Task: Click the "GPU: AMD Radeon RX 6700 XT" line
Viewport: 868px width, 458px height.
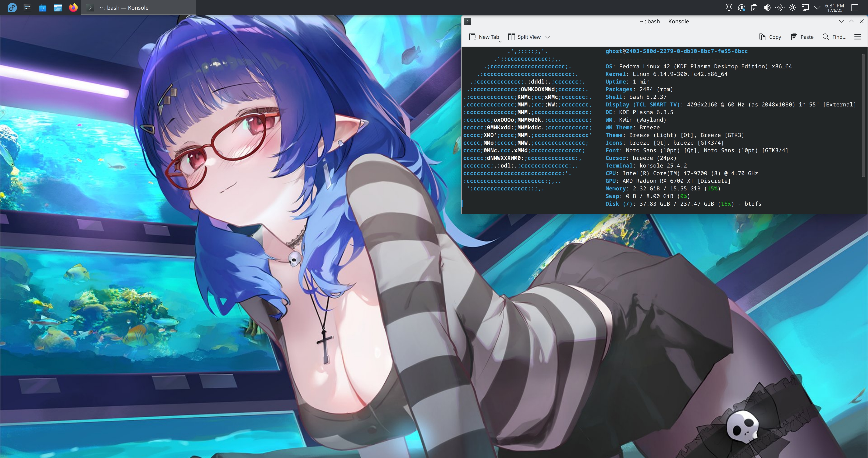Action: click(x=668, y=181)
